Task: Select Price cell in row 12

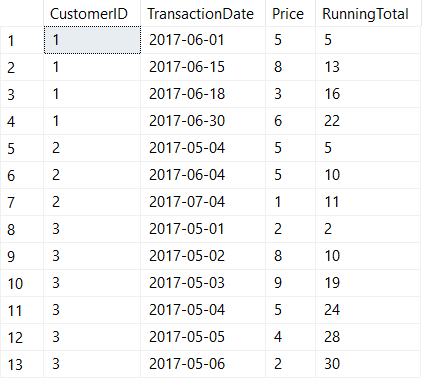Action: 290,337
